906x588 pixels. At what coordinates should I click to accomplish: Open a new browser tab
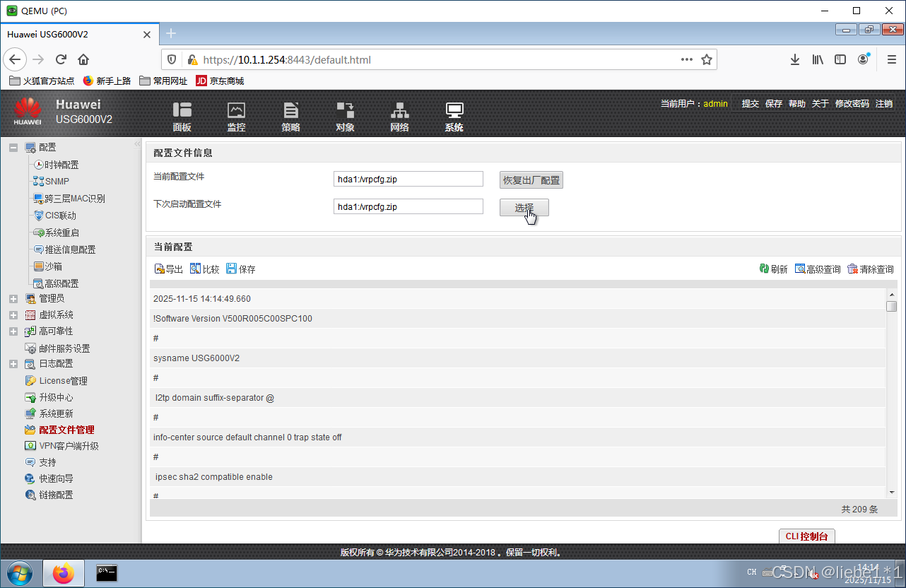click(171, 33)
